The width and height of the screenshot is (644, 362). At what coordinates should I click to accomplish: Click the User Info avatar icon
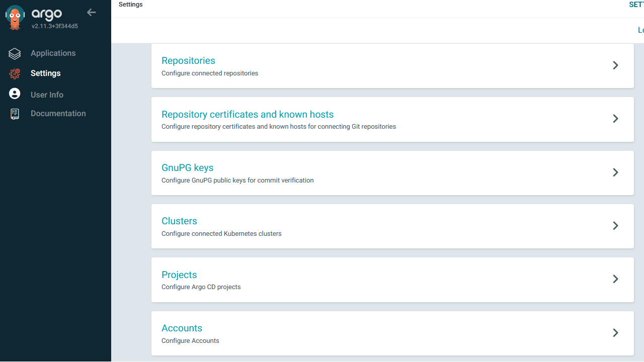[x=15, y=94]
